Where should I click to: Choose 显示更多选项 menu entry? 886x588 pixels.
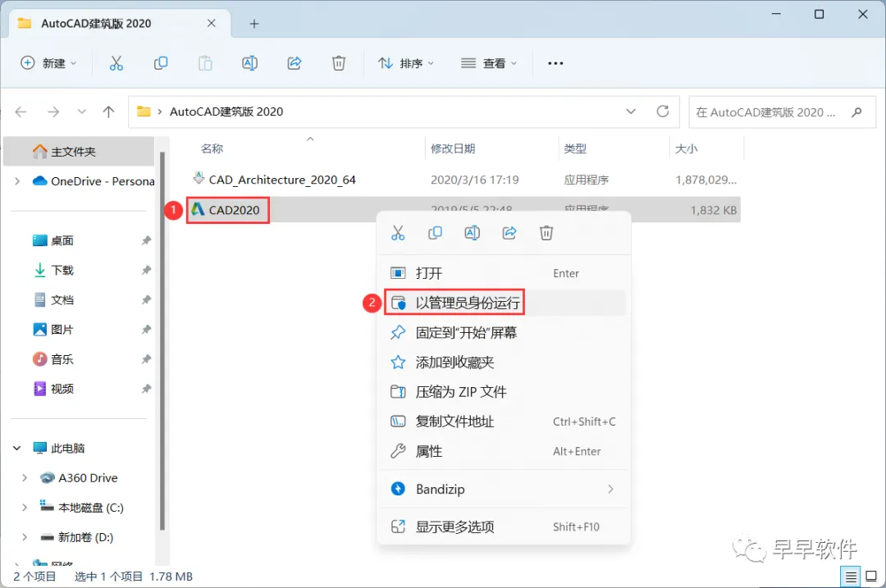click(504, 527)
